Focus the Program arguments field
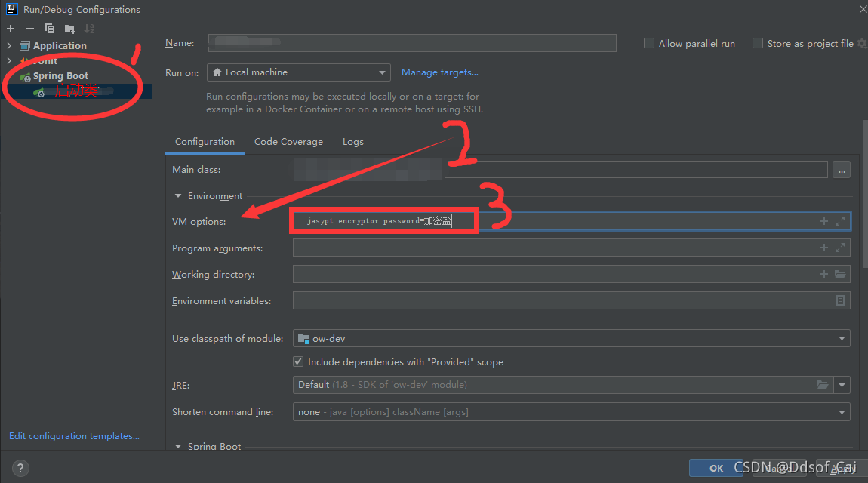This screenshot has height=483, width=868. click(571, 248)
